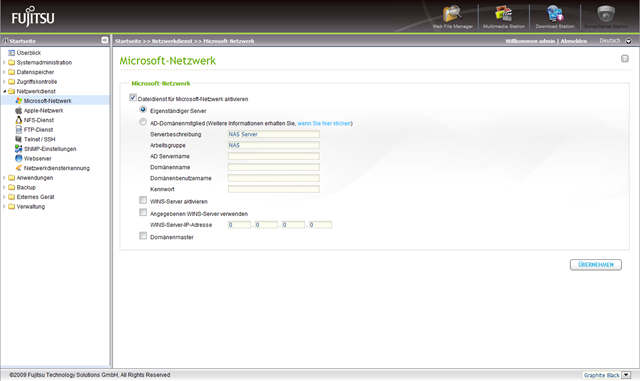Expand the Backup tree node arrow
This screenshot has width=640, height=381.
(4, 187)
